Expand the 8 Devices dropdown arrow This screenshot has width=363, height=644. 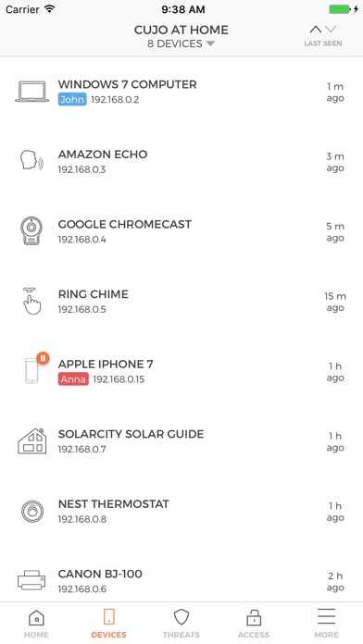coord(210,43)
